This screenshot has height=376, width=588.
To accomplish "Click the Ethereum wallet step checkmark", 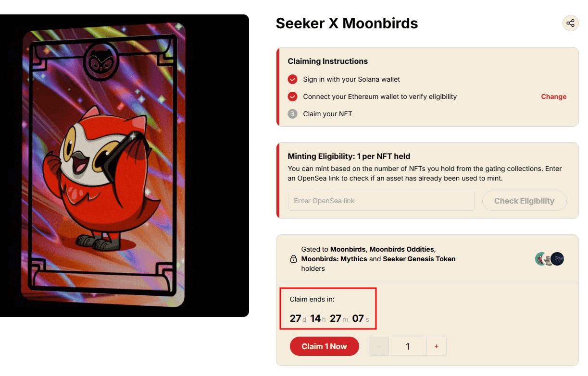I will 292,97.
